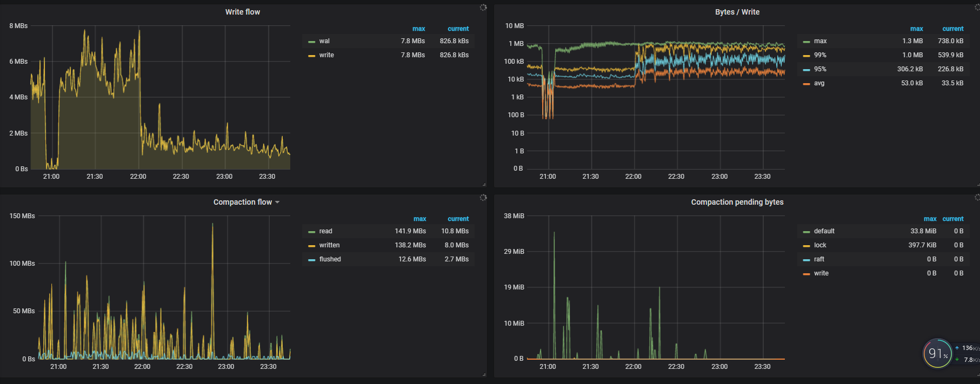Viewport: 980px width, 384px height.
Task: Click the orange line icon beside avg legend
Action: [x=806, y=84]
